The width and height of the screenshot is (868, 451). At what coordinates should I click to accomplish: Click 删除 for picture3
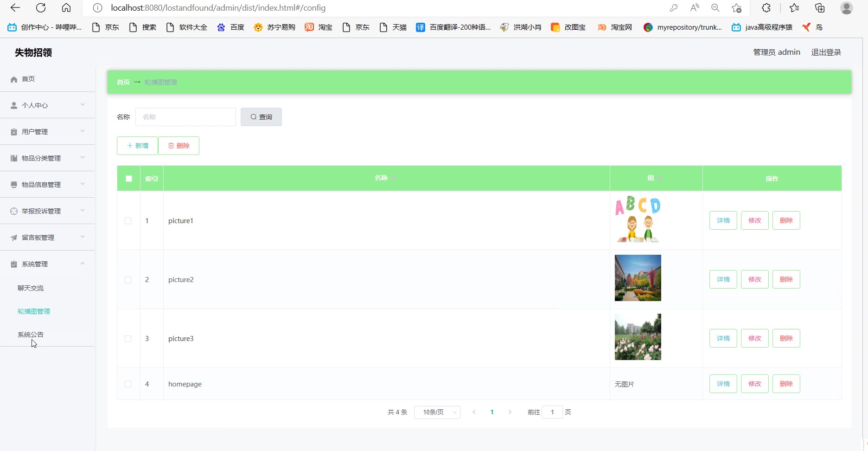786,338
